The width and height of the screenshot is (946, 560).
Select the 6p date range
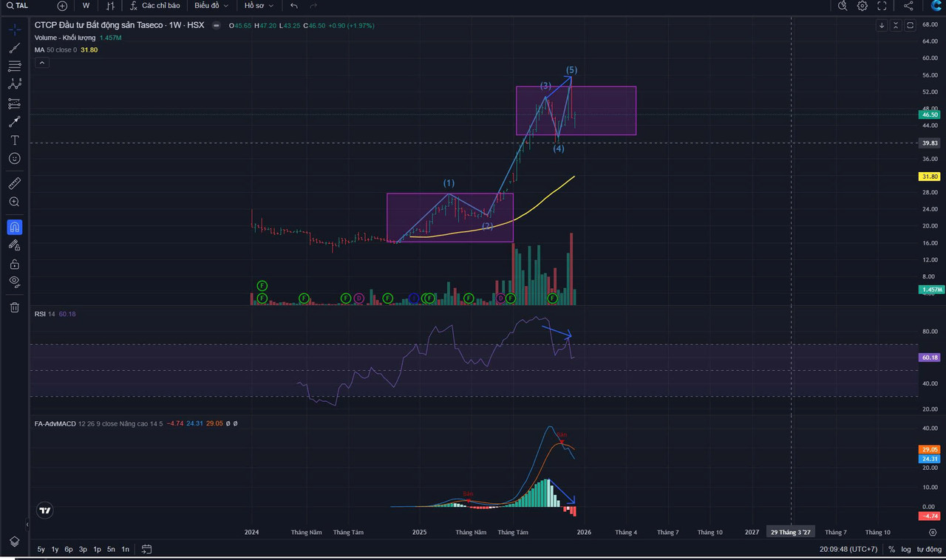click(69, 549)
